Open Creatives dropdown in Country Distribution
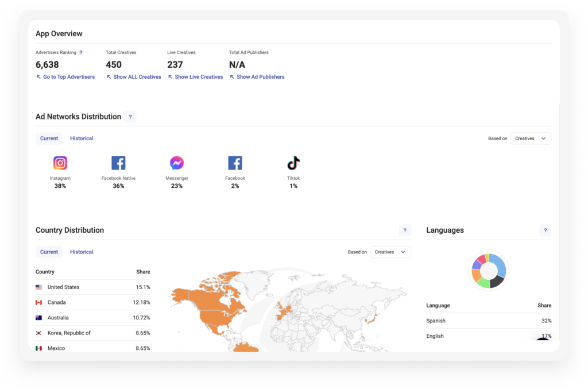 tap(390, 252)
